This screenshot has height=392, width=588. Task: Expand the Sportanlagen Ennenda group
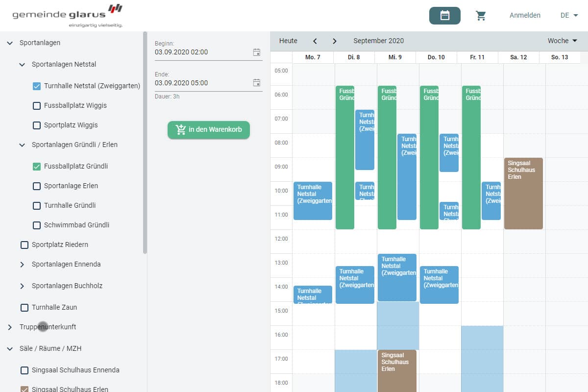pyautogui.click(x=22, y=265)
